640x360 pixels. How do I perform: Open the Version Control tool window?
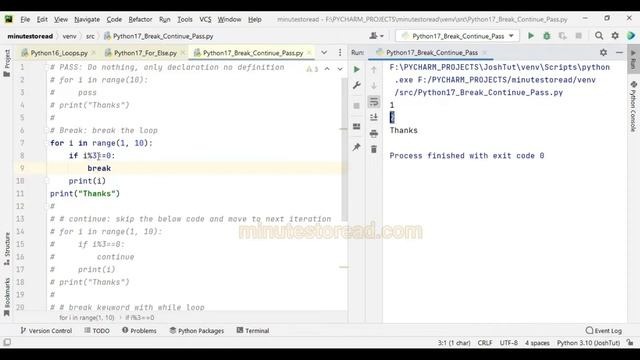tap(46, 331)
